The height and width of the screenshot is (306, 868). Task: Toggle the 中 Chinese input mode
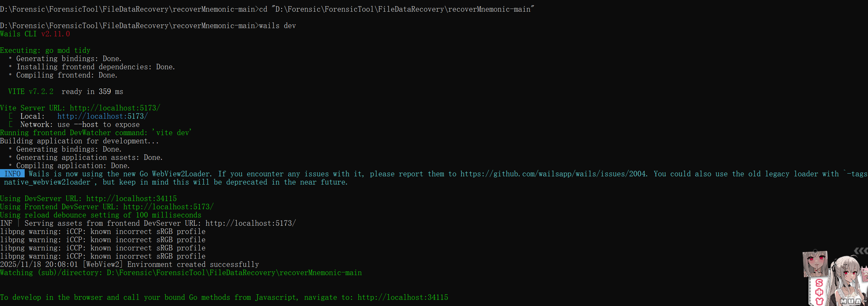tap(819, 292)
